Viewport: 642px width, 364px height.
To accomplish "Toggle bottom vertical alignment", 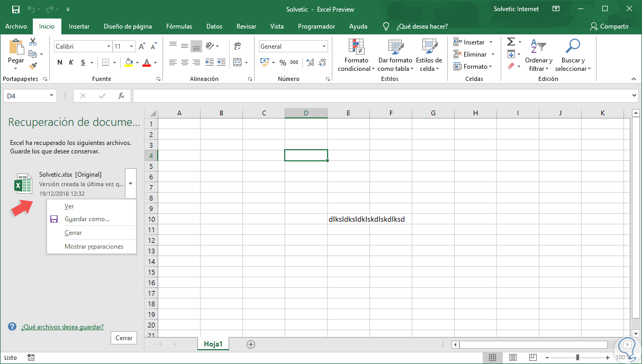I will click(196, 46).
